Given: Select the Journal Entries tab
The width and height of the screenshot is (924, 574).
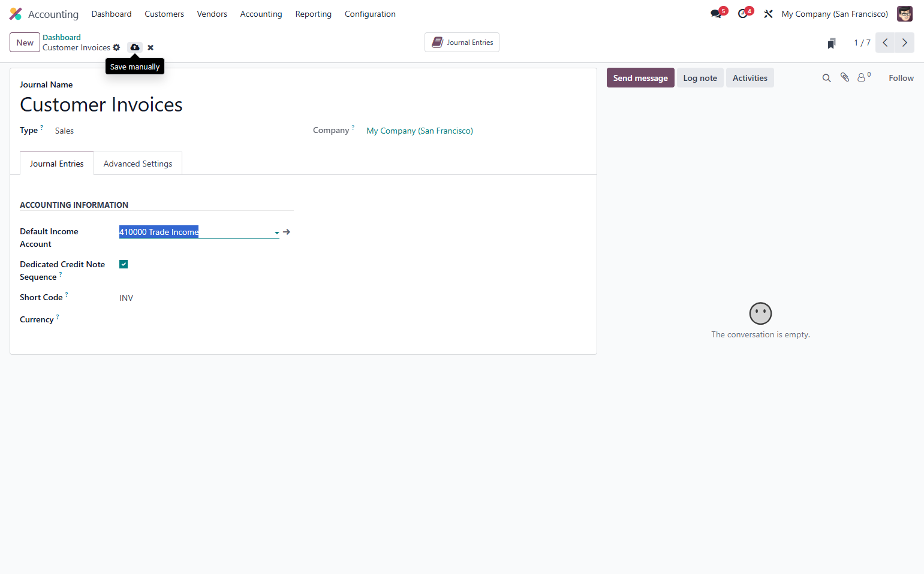Looking at the screenshot, I should click(x=57, y=164).
